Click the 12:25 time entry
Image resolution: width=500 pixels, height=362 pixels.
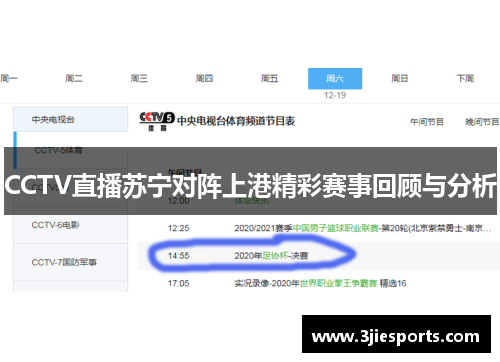(x=178, y=228)
